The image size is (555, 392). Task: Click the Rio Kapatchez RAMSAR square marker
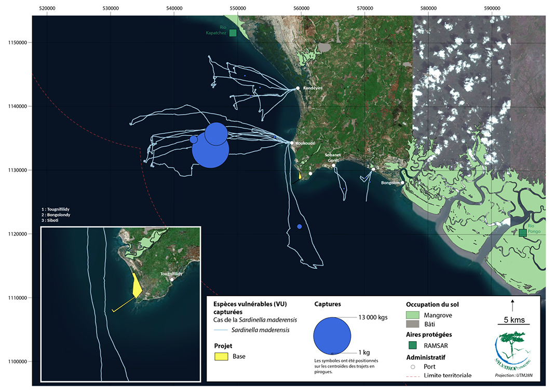click(233, 33)
